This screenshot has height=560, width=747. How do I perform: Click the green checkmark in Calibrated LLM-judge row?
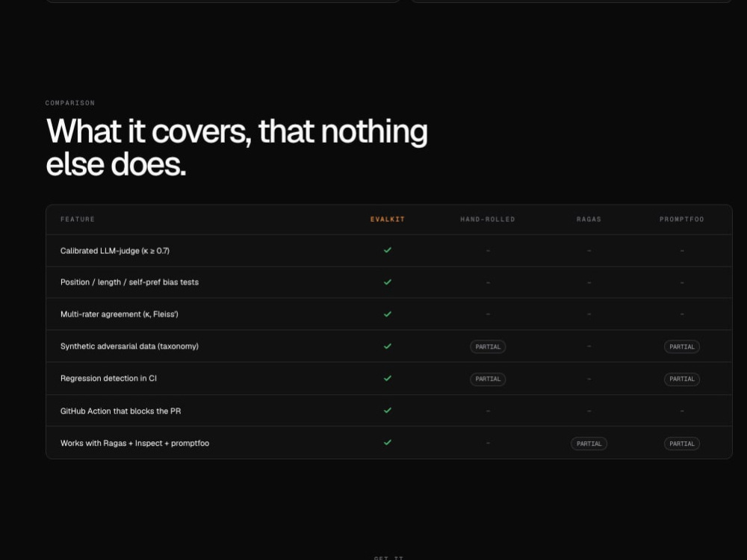pos(387,250)
